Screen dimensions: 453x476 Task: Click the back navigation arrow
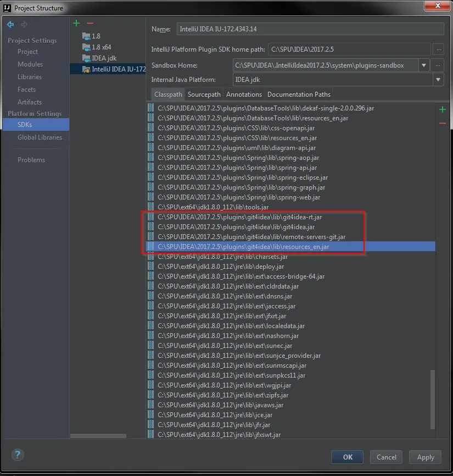[x=10, y=24]
